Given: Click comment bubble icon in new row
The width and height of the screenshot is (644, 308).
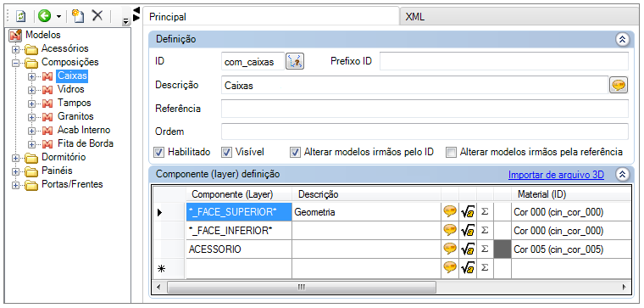Looking at the screenshot, I should (450, 268).
